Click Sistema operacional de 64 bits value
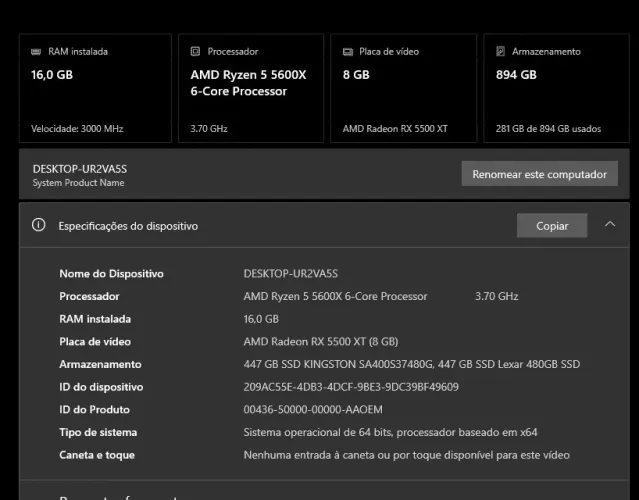The width and height of the screenshot is (639, 500). pos(390,432)
